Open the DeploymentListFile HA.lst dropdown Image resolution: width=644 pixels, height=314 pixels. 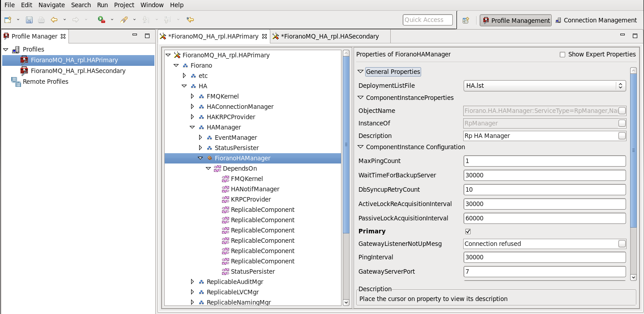point(545,86)
